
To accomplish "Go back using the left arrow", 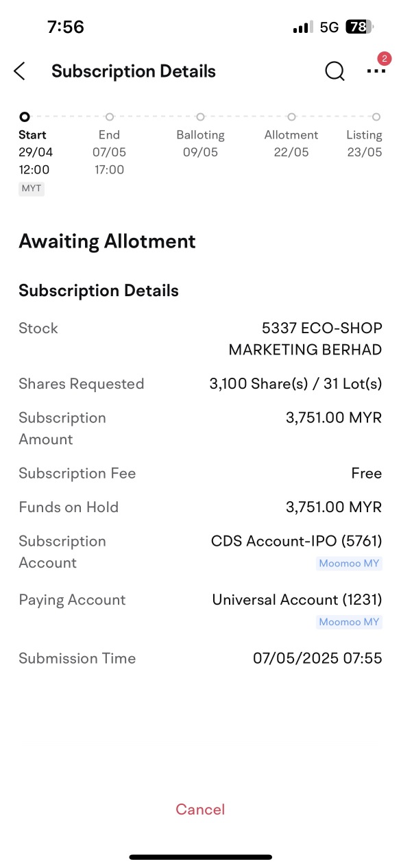I will (19, 71).
